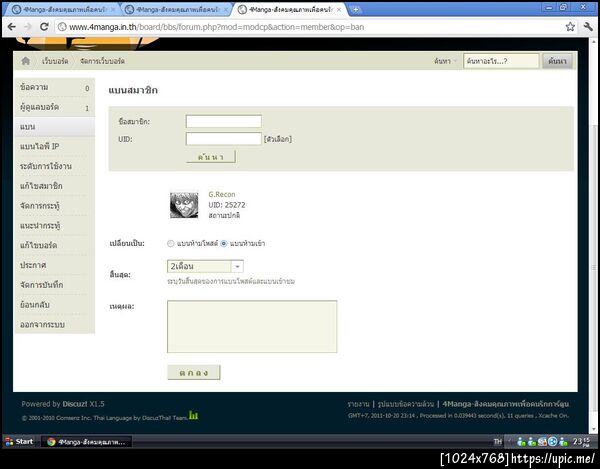The image size is (600, 469).
Task: Open the G.Recon username link
Action: [x=222, y=194]
